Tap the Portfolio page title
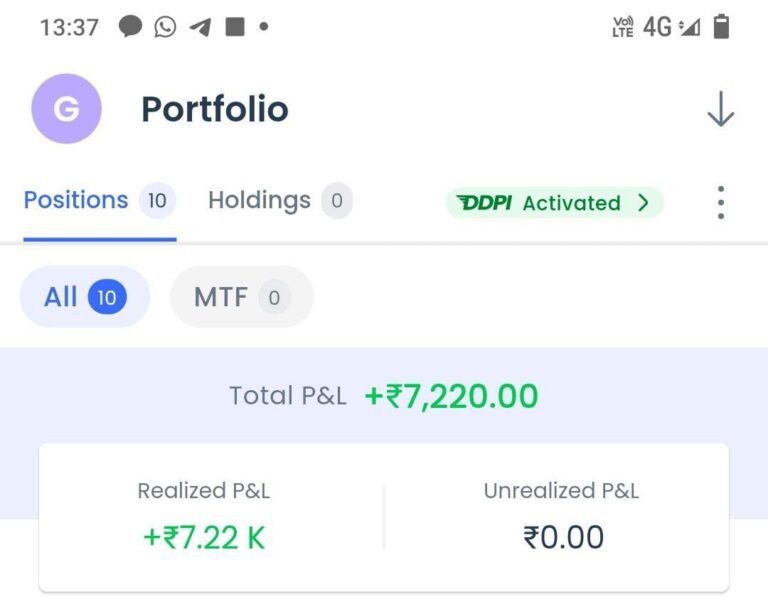 click(x=214, y=109)
